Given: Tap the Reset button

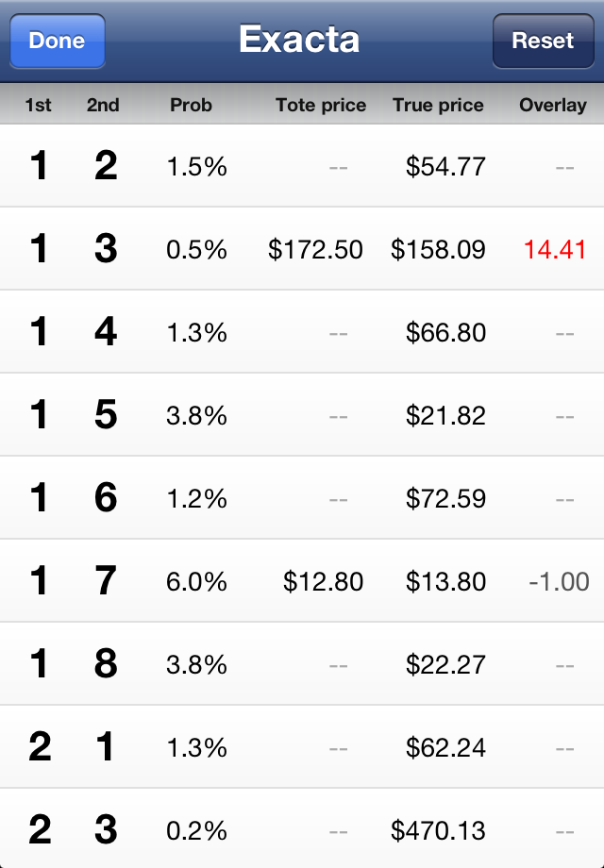Looking at the screenshot, I should 543,41.
